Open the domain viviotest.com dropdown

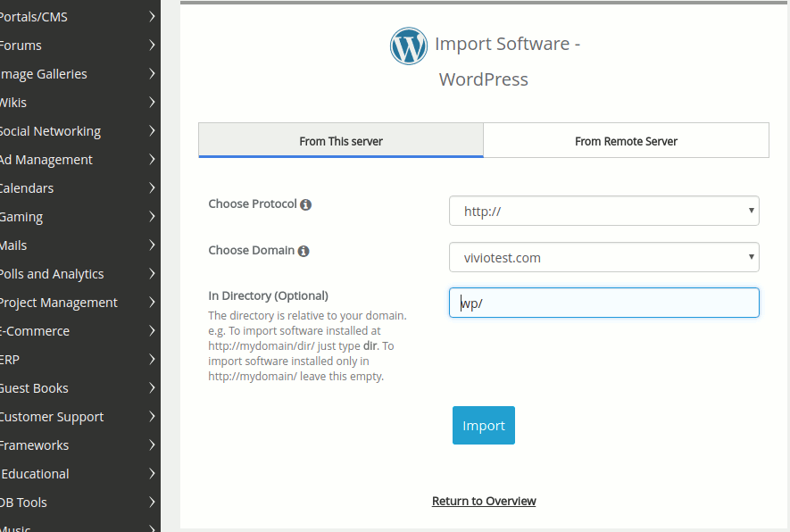(x=604, y=257)
